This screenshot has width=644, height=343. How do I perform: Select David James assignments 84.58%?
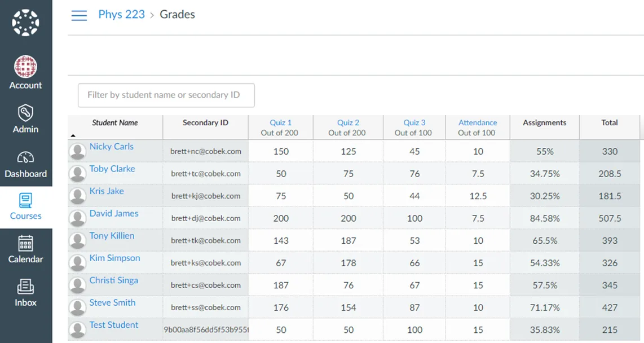545,218
